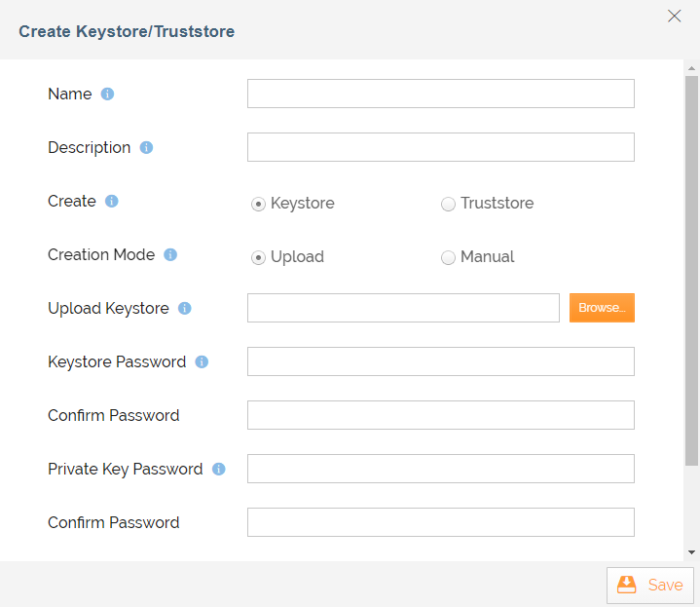Screen dimensions: 700x607
Task: Click info icon beside Description label
Action: click(x=146, y=148)
